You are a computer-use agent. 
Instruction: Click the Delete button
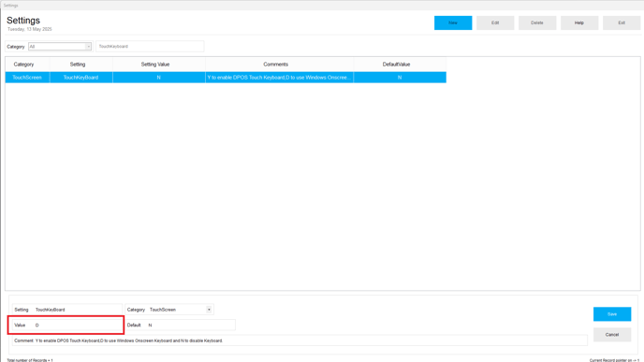537,23
